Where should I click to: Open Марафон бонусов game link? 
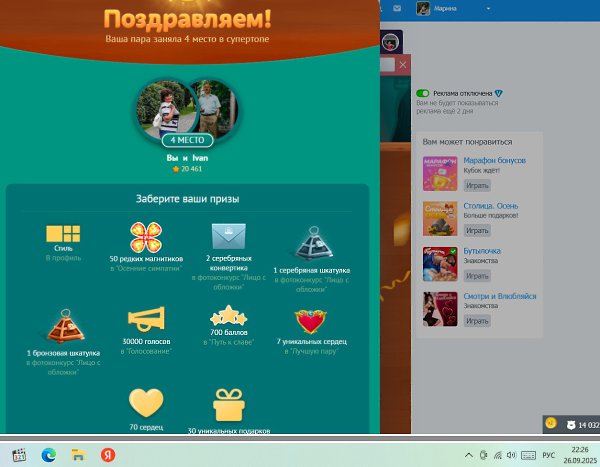495,160
